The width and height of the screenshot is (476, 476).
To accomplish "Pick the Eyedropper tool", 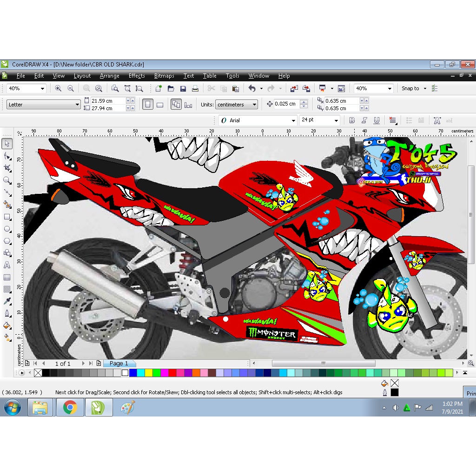I will pos(7,301).
